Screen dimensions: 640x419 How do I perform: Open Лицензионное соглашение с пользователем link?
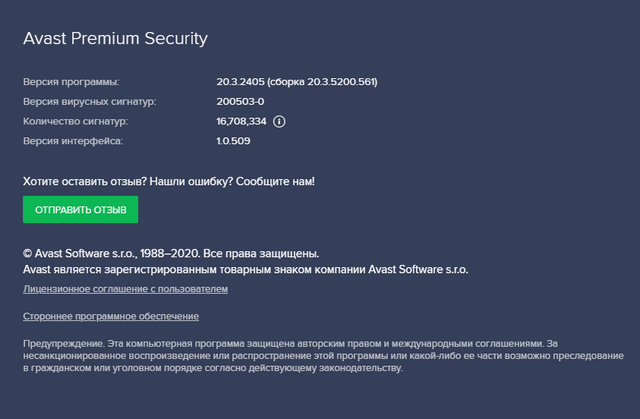coord(125,289)
